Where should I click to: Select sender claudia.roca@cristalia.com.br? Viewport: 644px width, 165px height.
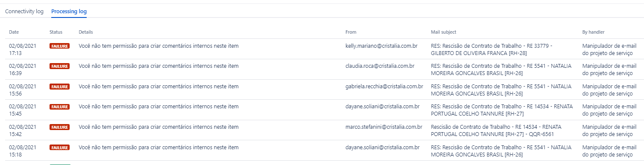380,66
